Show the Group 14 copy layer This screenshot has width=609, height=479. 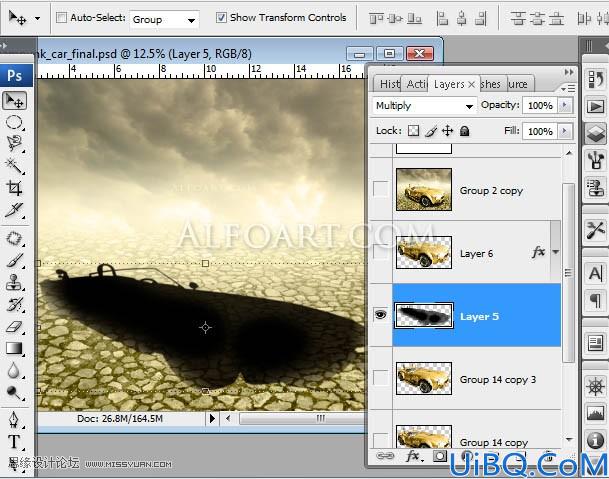tap(380, 440)
